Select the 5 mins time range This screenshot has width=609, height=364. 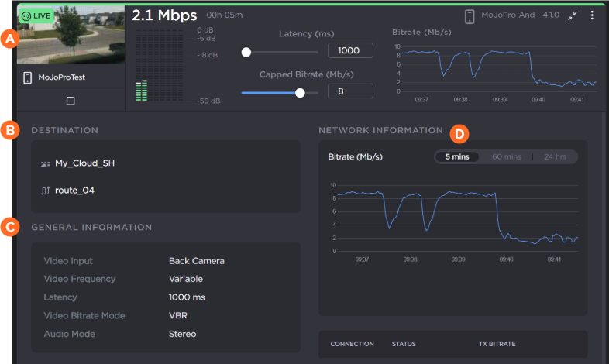click(457, 156)
